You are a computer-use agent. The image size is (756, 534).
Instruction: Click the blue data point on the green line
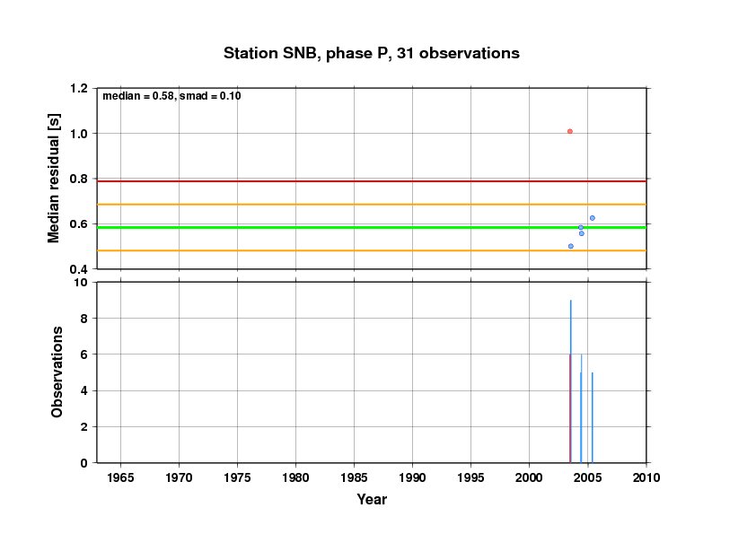pos(581,227)
